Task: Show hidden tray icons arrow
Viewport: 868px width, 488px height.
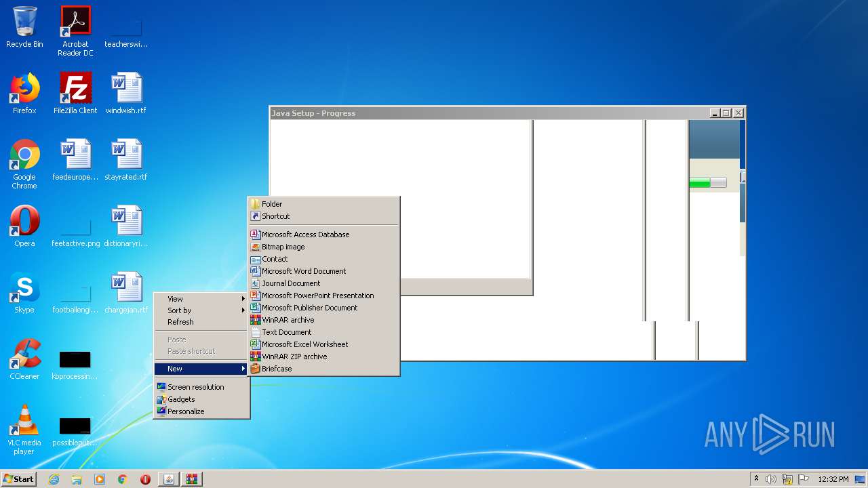Action: (x=756, y=479)
